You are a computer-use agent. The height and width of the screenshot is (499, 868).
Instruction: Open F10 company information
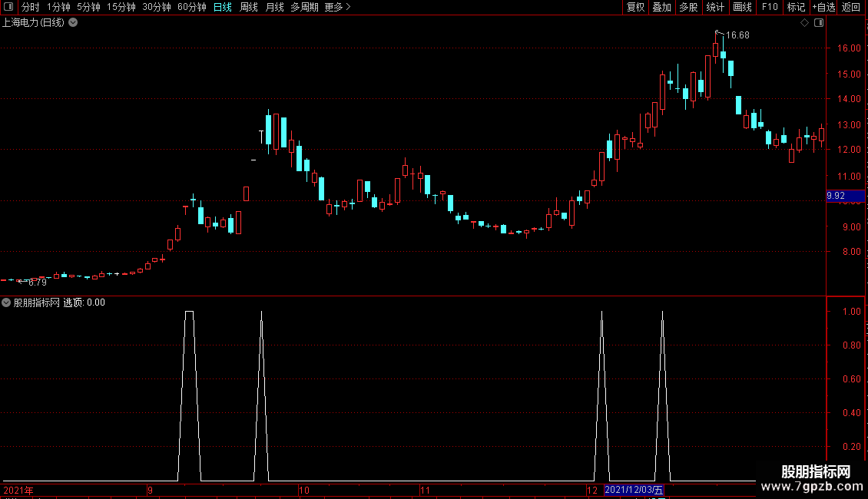tap(770, 7)
